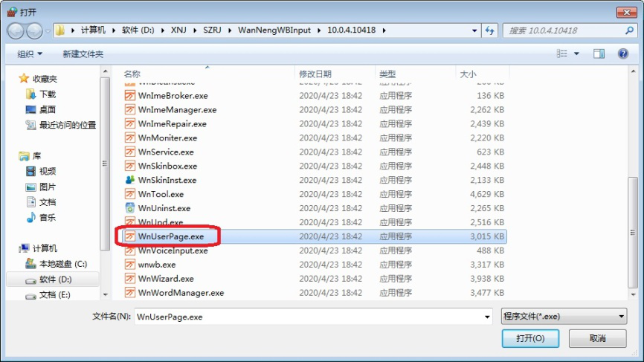Click WanNengWBInput in the address path
The width and height of the screenshot is (644, 362).
[x=274, y=30]
